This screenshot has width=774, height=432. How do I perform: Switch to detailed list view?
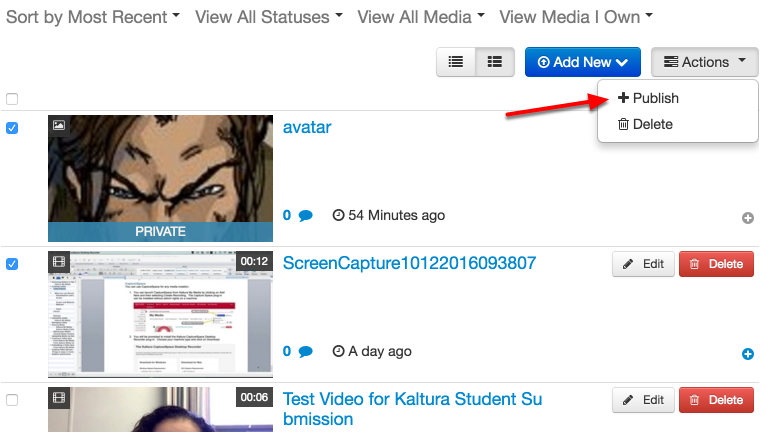pyautogui.click(x=495, y=62)
